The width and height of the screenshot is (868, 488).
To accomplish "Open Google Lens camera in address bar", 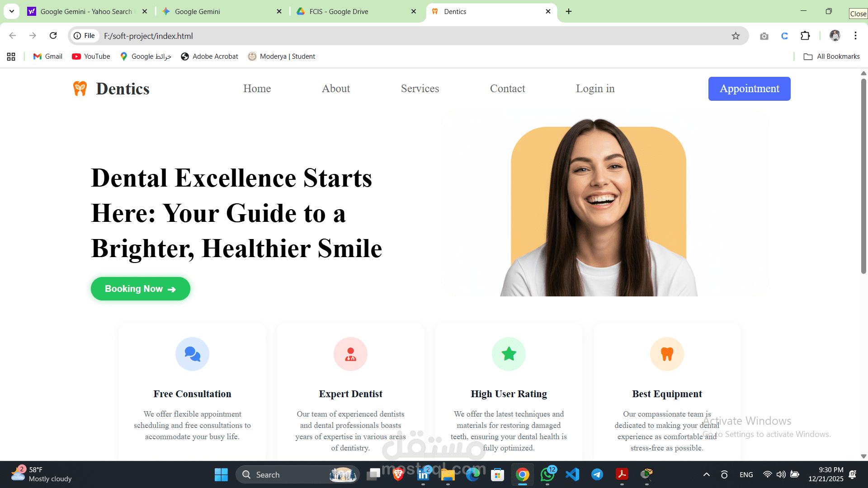I will 764,36.
